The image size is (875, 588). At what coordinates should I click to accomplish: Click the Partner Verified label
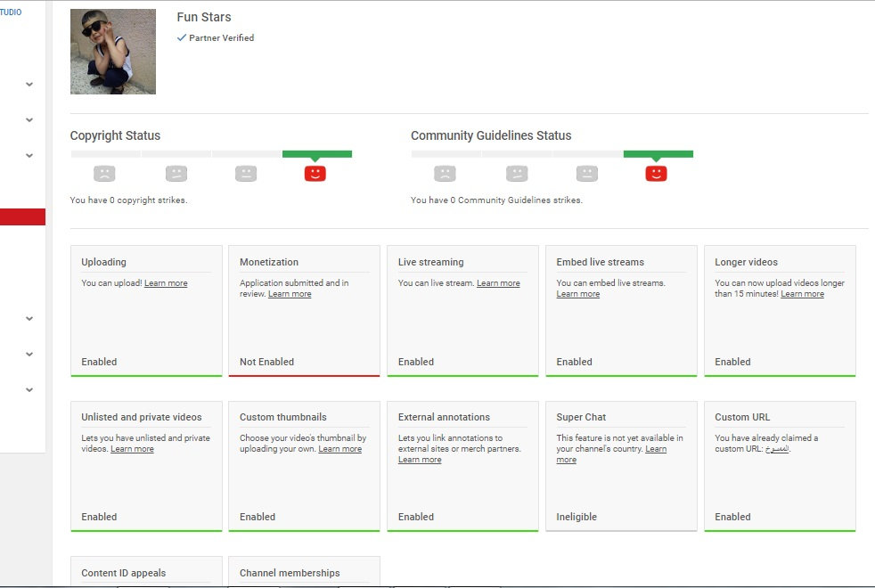221,38
